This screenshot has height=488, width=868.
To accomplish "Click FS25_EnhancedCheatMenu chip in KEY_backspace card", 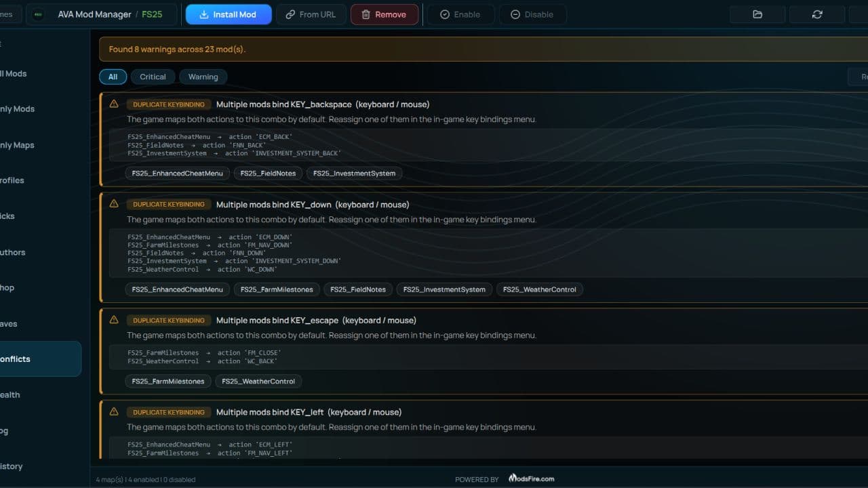I will pos(177,173).
